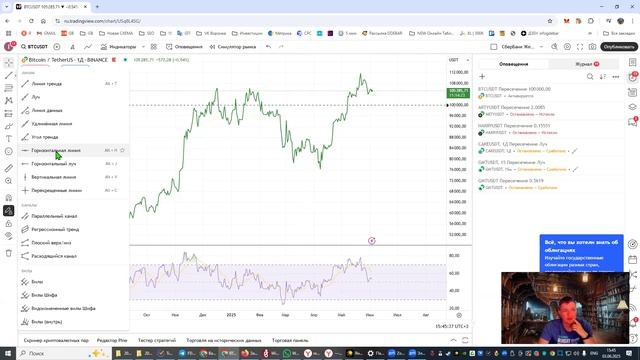
Task: Switch to the Оповещения tab
Action: (x=513, y=64)
